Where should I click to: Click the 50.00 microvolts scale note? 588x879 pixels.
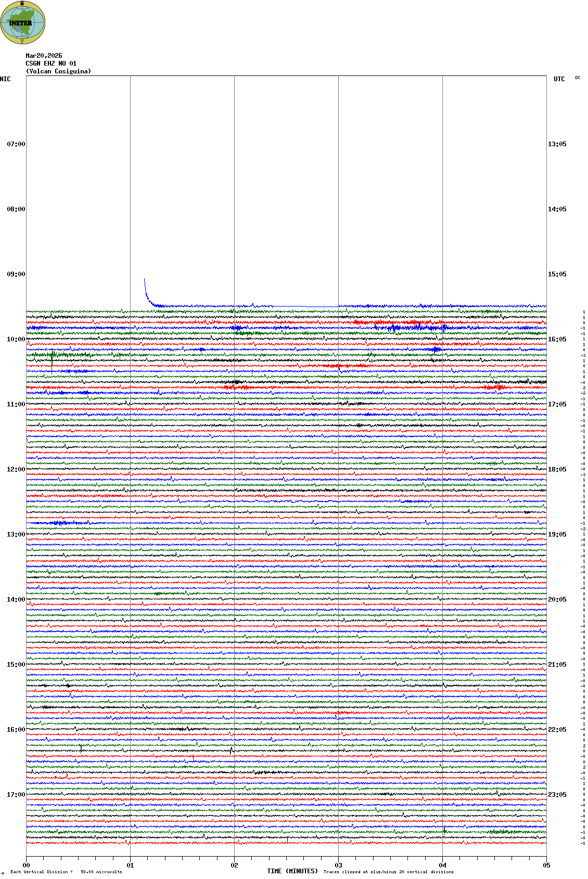click(x=101, y=872)
